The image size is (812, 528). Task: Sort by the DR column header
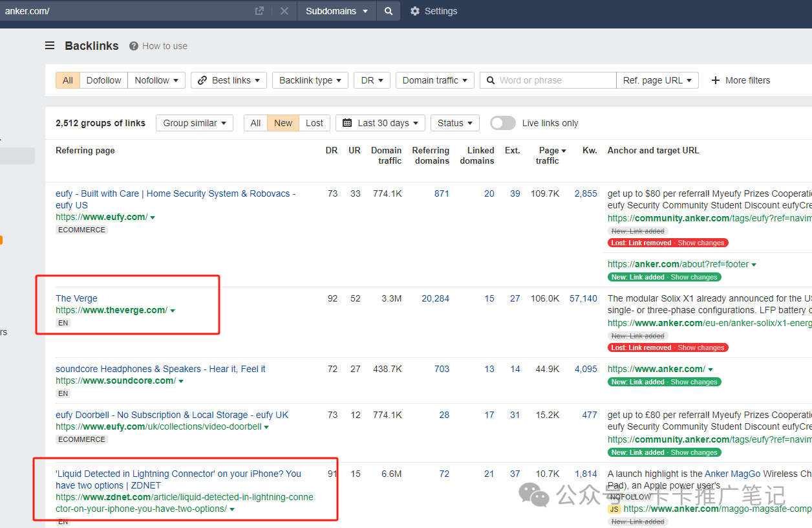pos(332,150)
